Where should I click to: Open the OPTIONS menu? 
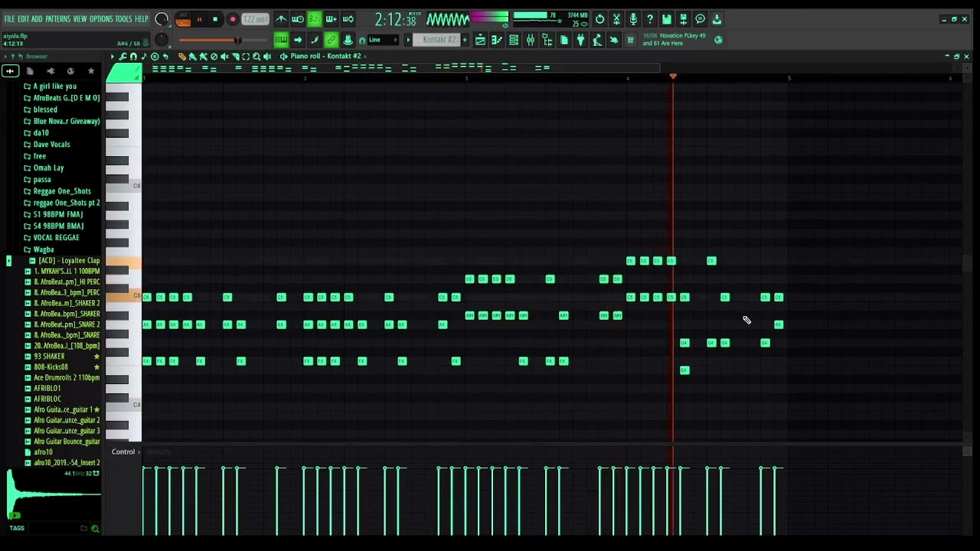click(101, 19)
